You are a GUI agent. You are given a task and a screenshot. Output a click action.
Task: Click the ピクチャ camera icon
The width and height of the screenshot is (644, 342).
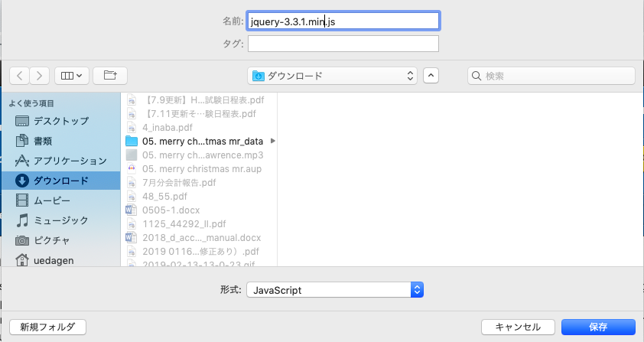pos(21,240)
